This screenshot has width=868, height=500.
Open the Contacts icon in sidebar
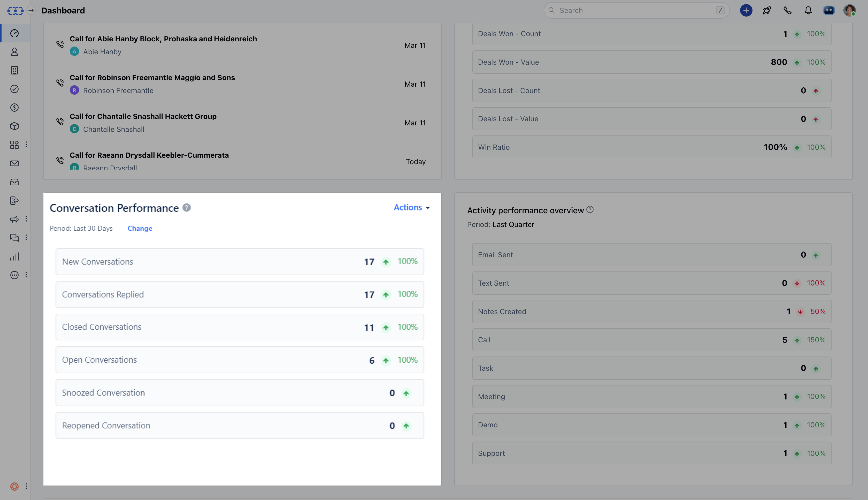pyautogui.click(x=14, y=52)
